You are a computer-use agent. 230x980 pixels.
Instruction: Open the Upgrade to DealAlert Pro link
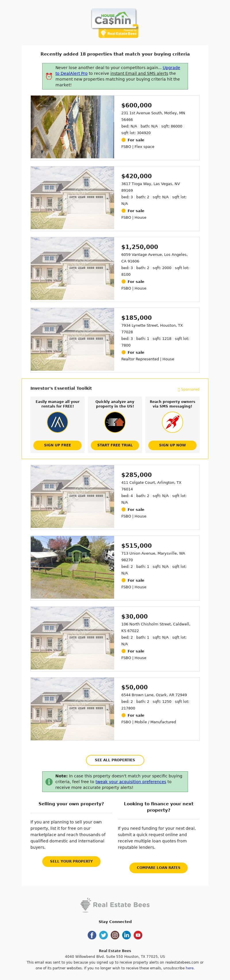tap(118, 71)
